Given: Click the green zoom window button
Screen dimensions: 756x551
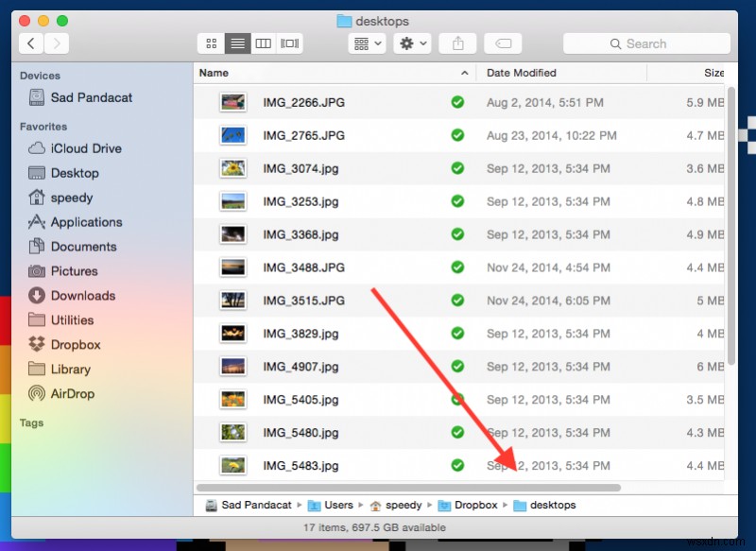Looking at the screenshot, I should click(62, 21).
